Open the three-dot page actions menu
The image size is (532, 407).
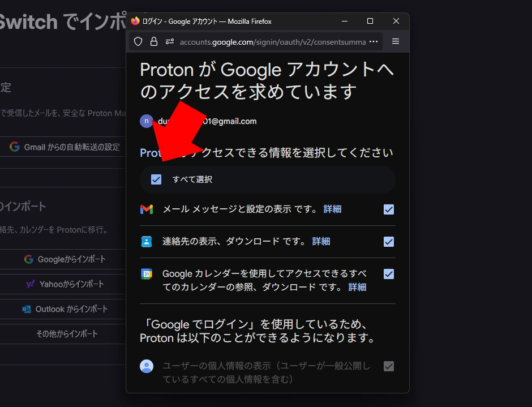374,41
